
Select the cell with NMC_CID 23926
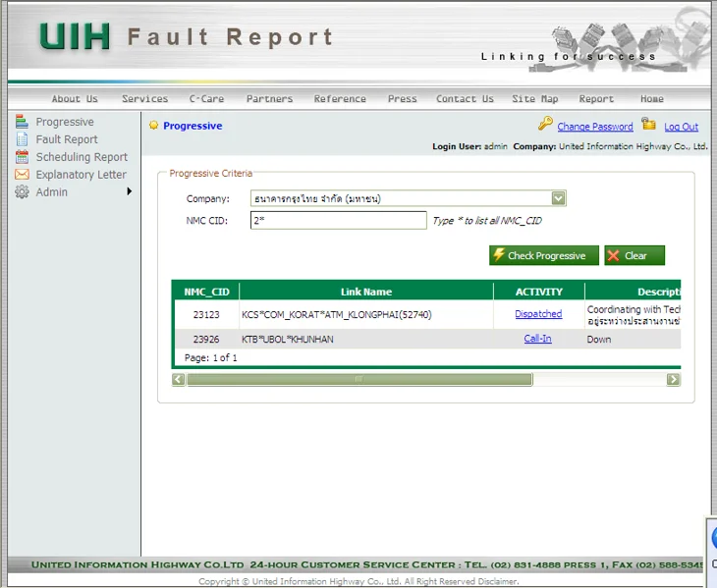[206, 339]
